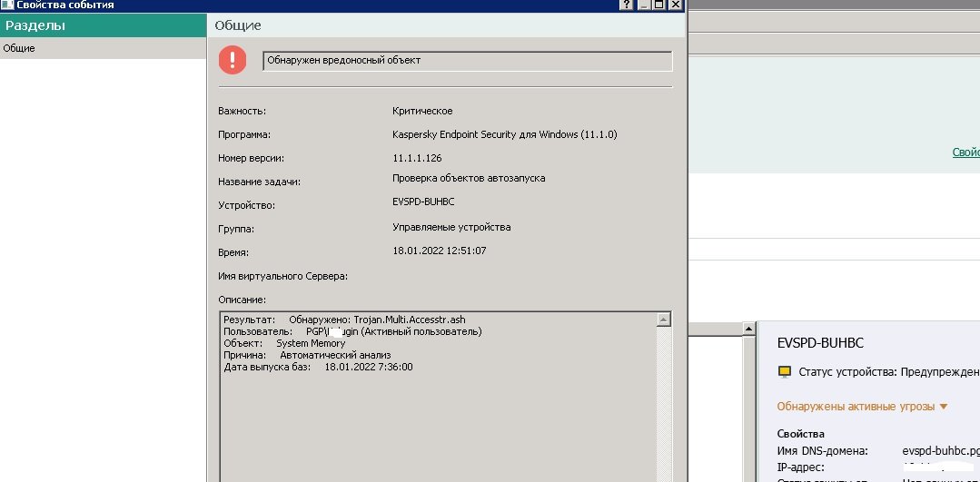Image resolution: width=980 pixels, height=482 pixels.
Task: Click the 'Имя DNS-домена' value evspd-buhbc
Action: pos(941,451)
